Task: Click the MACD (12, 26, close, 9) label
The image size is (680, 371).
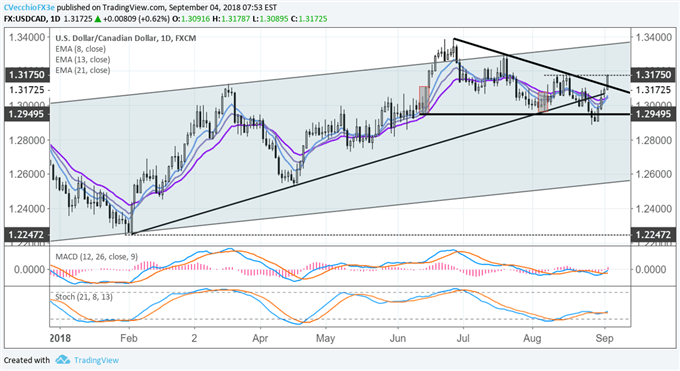Action: point(97,257)
